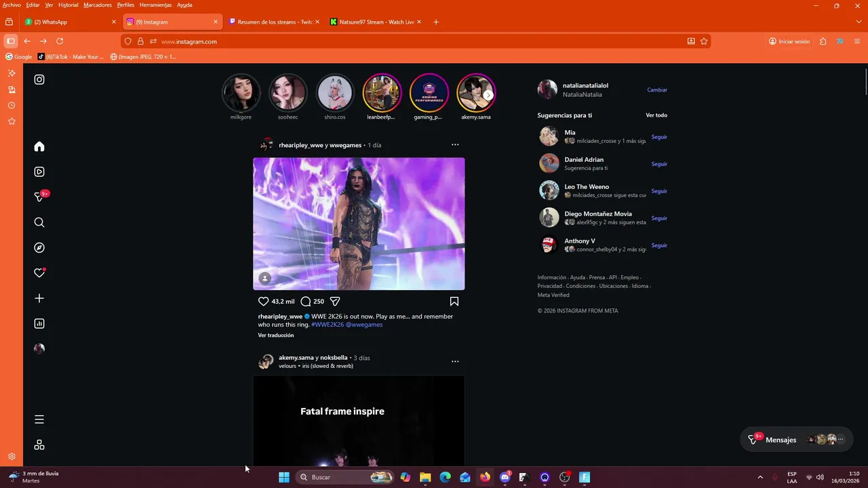Bookmark this page with star icon
The width and height of the screenshot is (868, 488).
pos(704,41)
